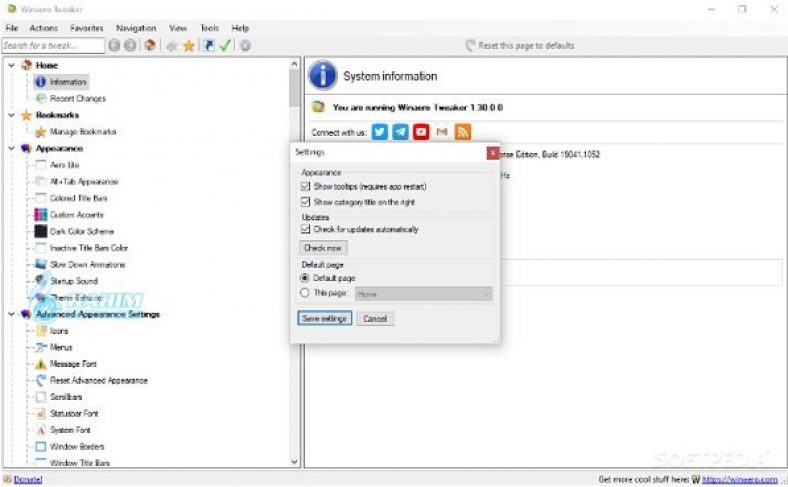
Task: Click tree scrollbar up arrow
Action: (x=294, y=64)
